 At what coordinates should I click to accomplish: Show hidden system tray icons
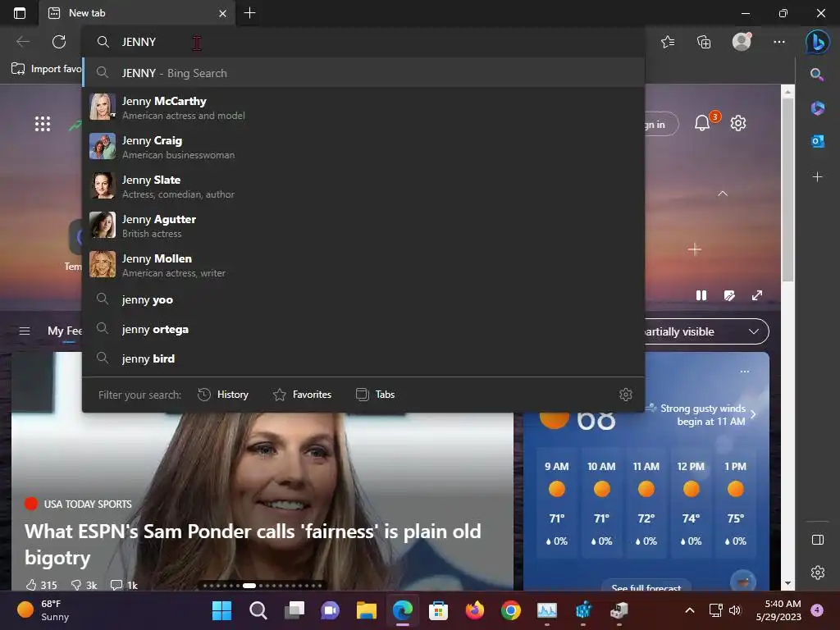(690, 610)
